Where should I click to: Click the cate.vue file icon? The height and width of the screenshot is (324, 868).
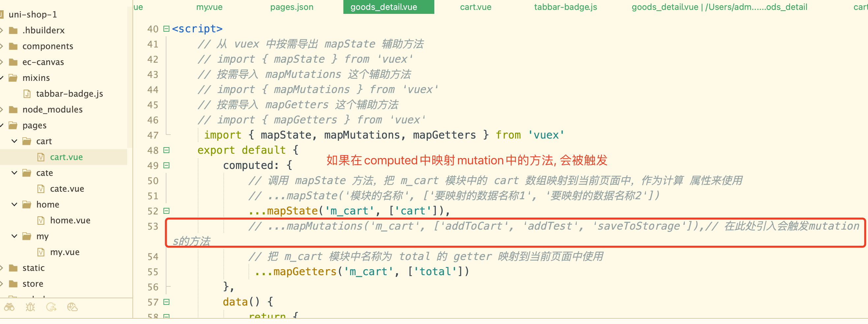[41, 189]
